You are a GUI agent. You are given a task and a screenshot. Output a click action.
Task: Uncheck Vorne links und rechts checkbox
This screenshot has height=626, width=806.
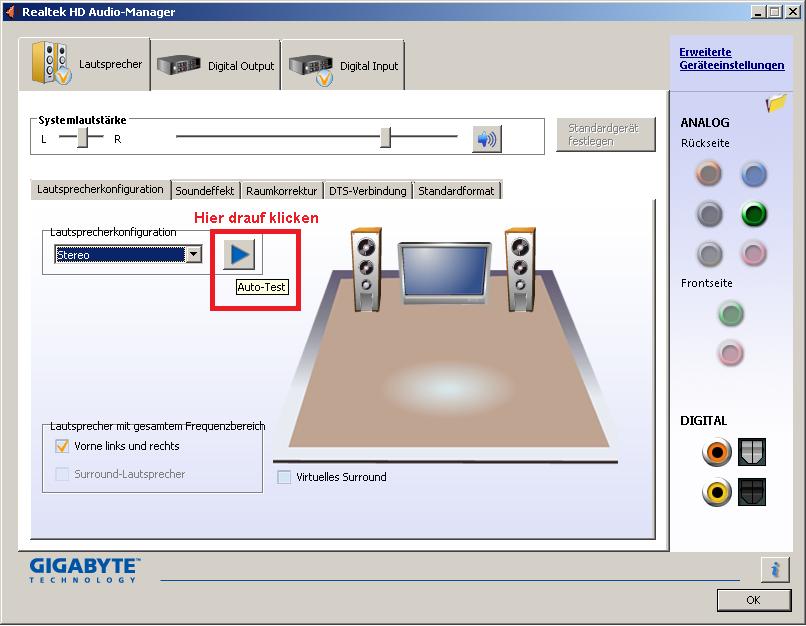click(62, 446)
